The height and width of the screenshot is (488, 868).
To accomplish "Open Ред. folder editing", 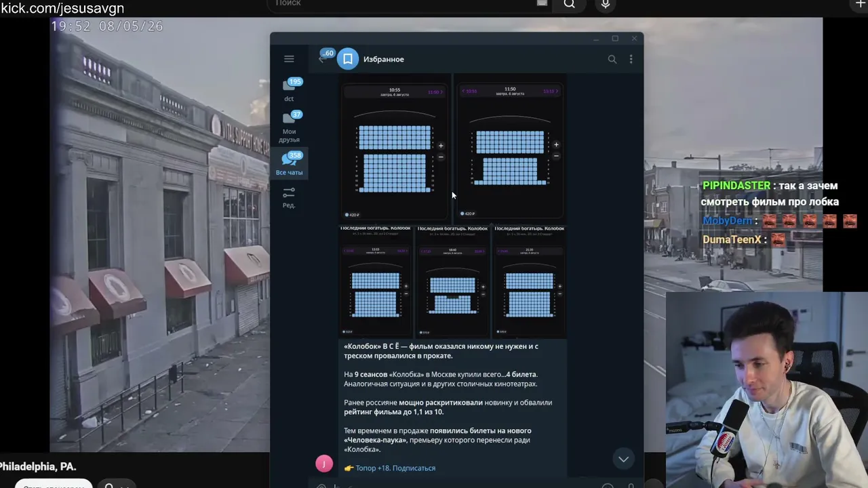I will pos(289,197).
